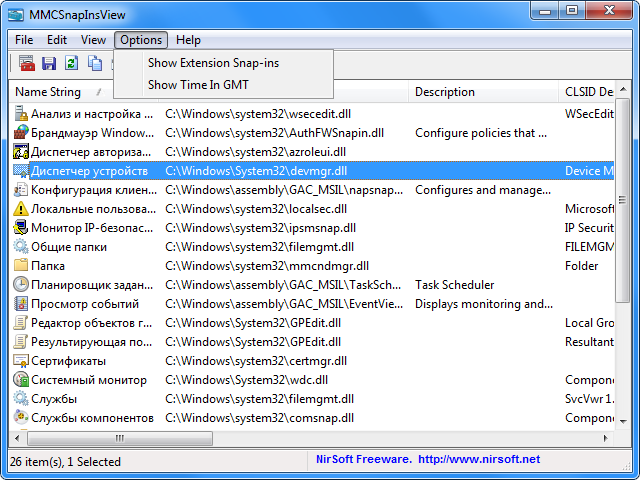This screenshot has width=640, height=480.
Task: Click the MMCSnapInsView title bar app icon
Action: 16,15
